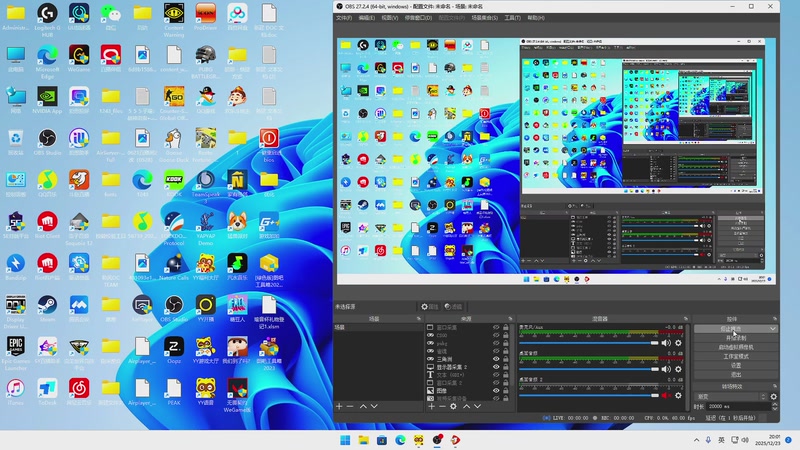
Task: Open 桌面音频 2 audio gear menu
Action: point(678,395)
